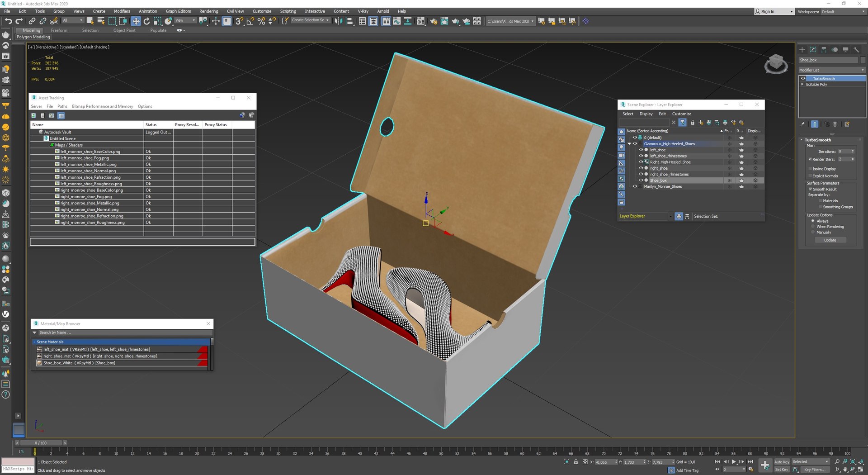Click the Shoe_box object color swatch
Viewport: 868px width, 475px height.
tap(863, 60)
